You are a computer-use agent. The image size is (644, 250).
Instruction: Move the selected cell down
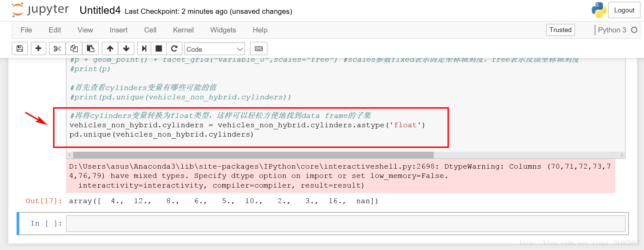pos(126,49)
